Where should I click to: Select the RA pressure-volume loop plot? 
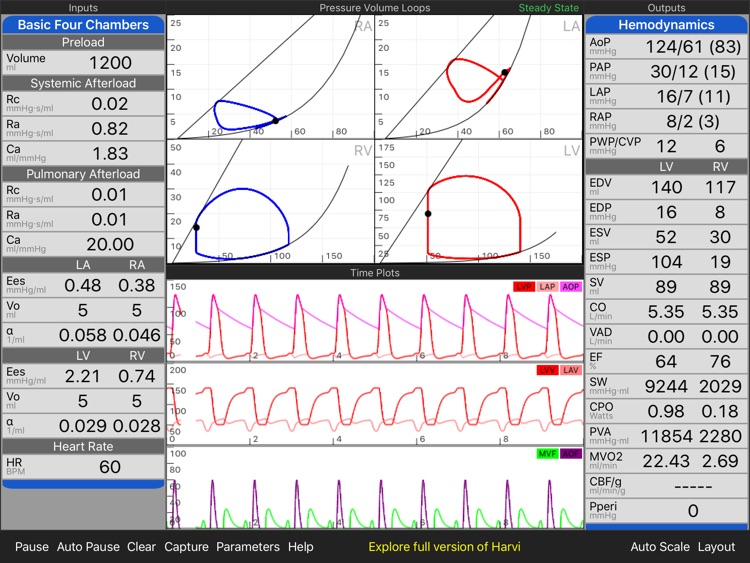pyautogui.click(x=270, y=77)
